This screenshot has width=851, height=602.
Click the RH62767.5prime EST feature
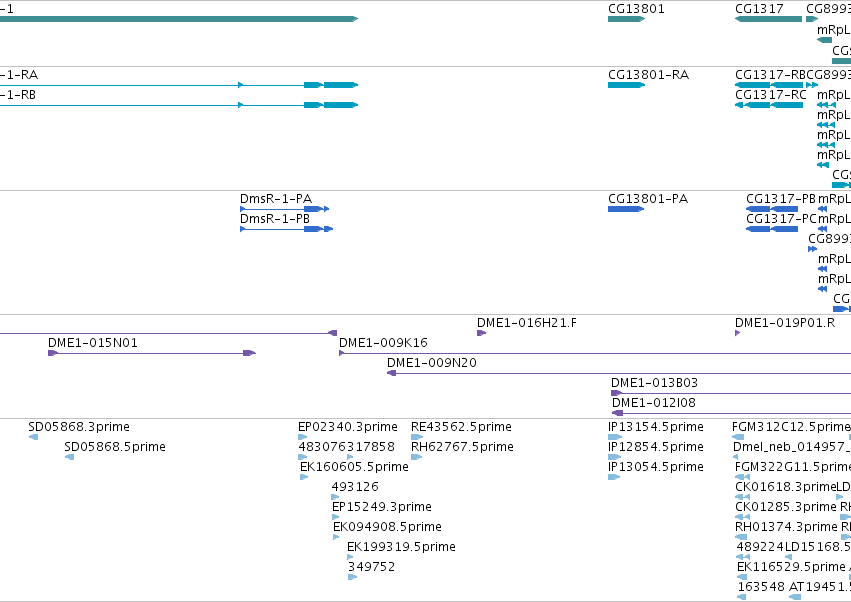coord(416,457)
